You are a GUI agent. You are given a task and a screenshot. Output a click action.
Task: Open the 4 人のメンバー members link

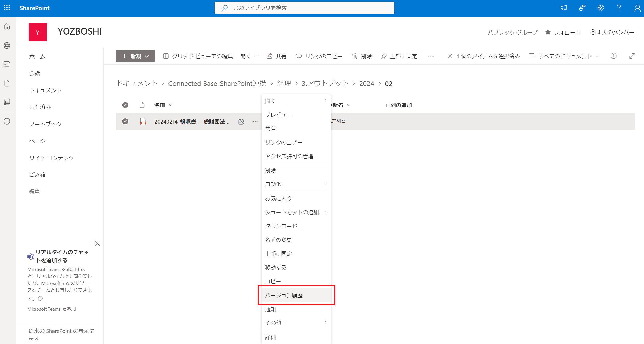pyautogui.click(x=612, y=32)
